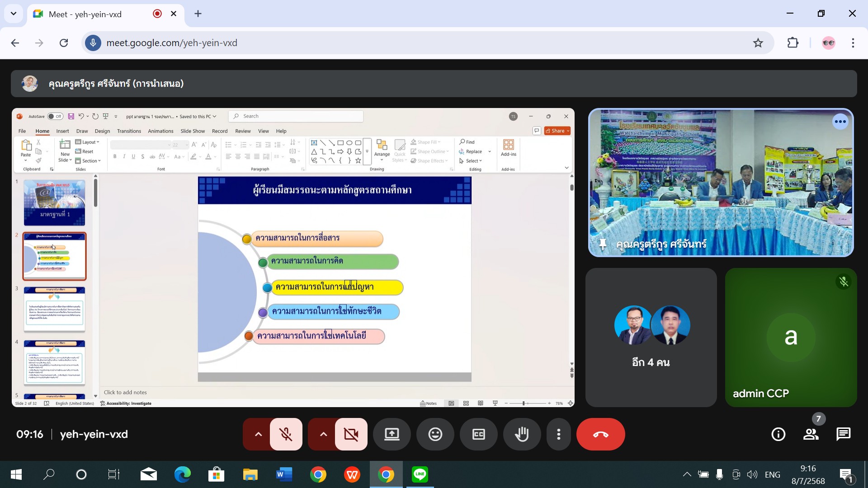Expand audio settings chevron arrow
The image size is (868, 488).
coord(258,434)
